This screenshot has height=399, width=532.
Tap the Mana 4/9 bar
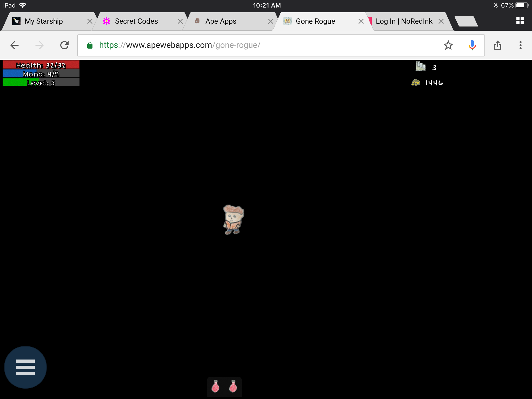pos(41,74)
